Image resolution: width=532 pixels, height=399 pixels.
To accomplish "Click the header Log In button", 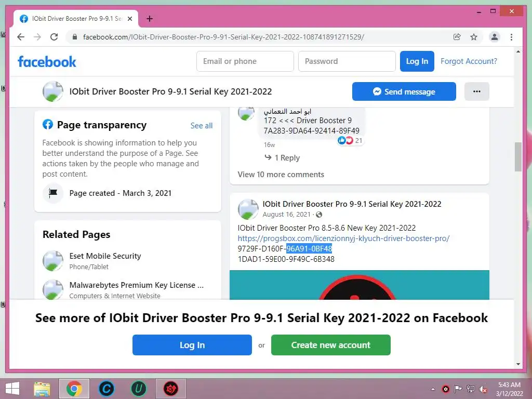I will click(x=417, y=61).
